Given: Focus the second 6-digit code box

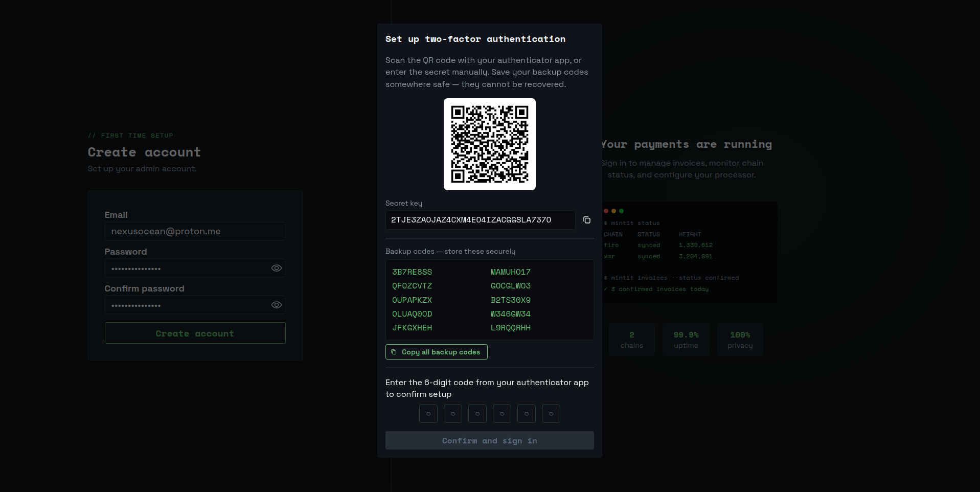Looking at the screenshot, I should pos(453,414).
